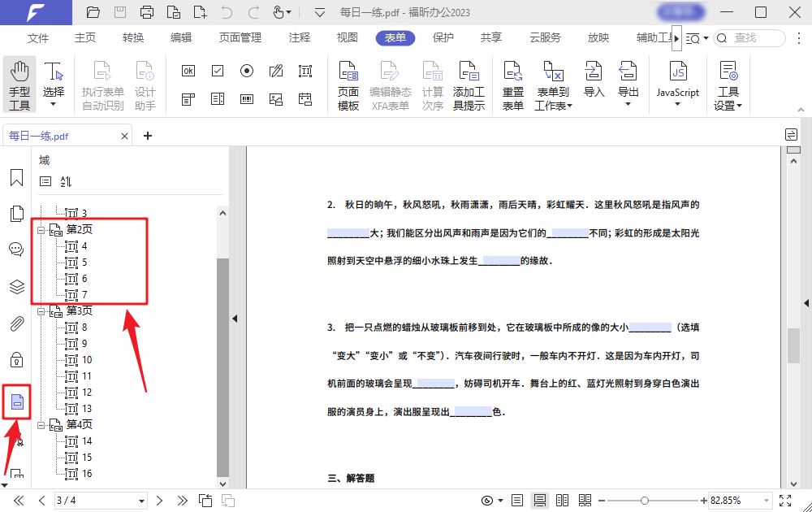Select the checkbox form field tool
812x512 pixels.
point(217,71)
